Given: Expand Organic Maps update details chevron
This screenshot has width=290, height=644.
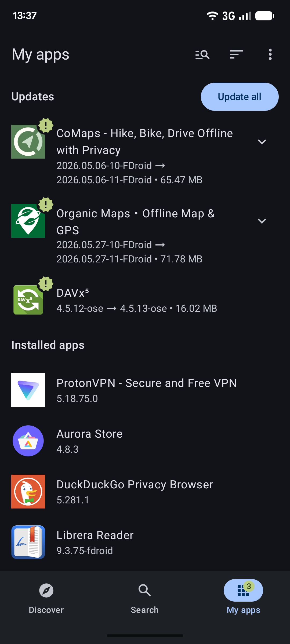Looking at the screenshot, I should click(x=262, y=221).
